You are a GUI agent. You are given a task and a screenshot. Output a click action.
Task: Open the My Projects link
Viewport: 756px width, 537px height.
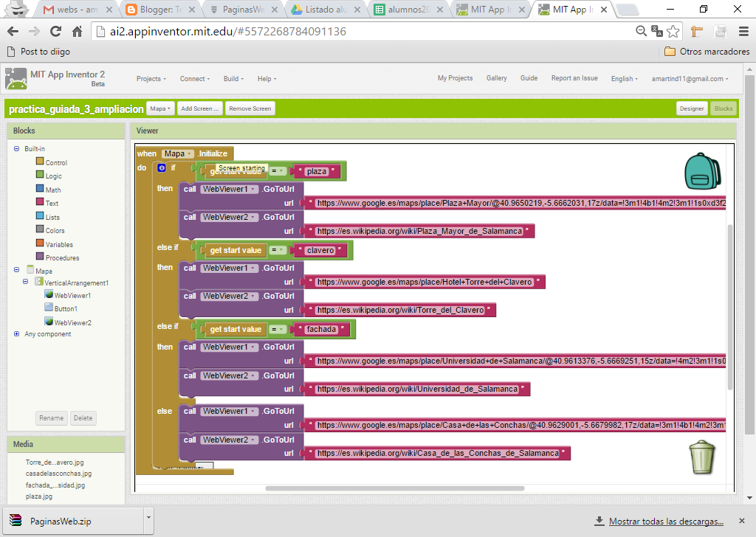(x=455, y=78)
